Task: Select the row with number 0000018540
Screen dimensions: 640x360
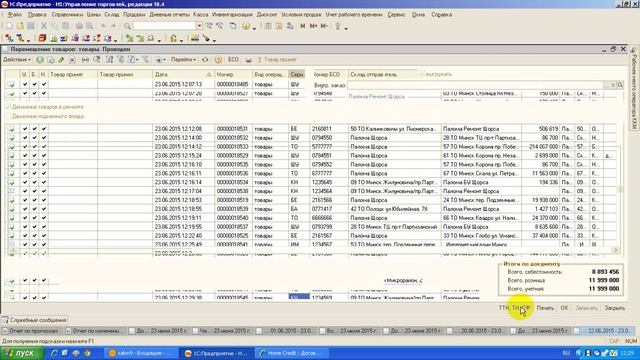Action: coord(310,218)
